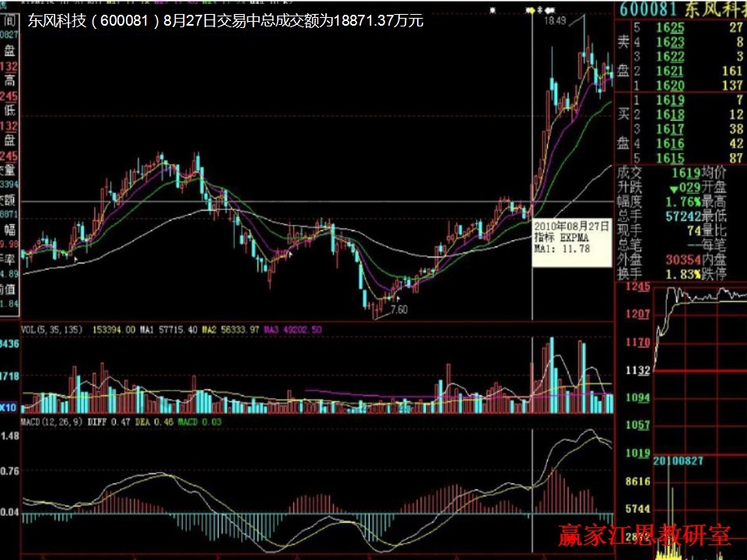Click the 幅度 value 1.76%
Image resolution: width=747 pixels, height=560 pixels.
[x=682, y=202]
